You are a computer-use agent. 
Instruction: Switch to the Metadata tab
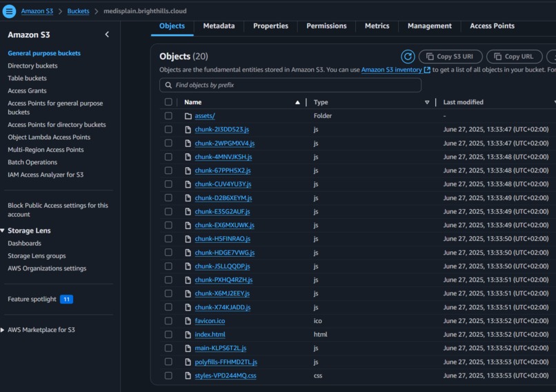point(219,26)
